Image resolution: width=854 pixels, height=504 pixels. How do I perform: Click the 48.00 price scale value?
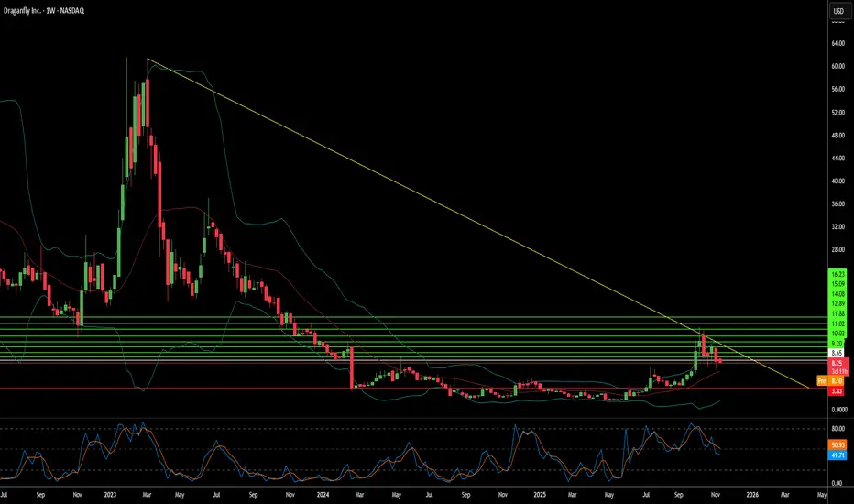pos(838,135)
